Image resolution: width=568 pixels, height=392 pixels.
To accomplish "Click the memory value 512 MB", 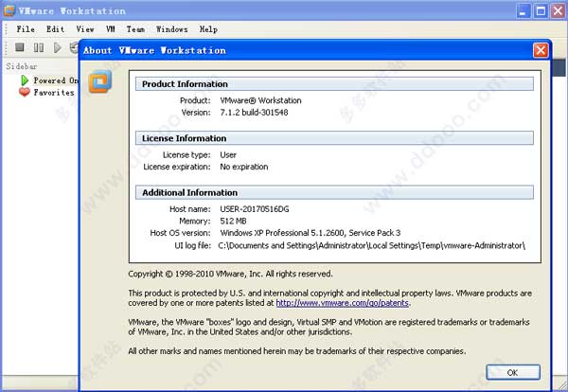I will (x=233, y=221).
